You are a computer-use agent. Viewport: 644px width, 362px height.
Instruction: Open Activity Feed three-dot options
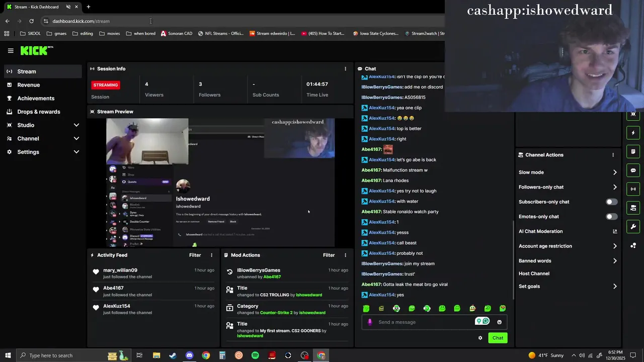211,255
